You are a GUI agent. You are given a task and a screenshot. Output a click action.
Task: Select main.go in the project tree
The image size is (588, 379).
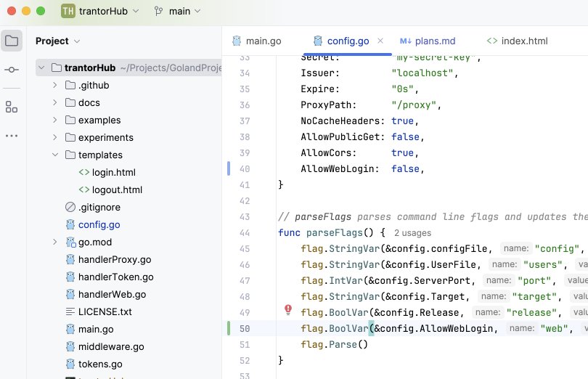tap(96, 329)
